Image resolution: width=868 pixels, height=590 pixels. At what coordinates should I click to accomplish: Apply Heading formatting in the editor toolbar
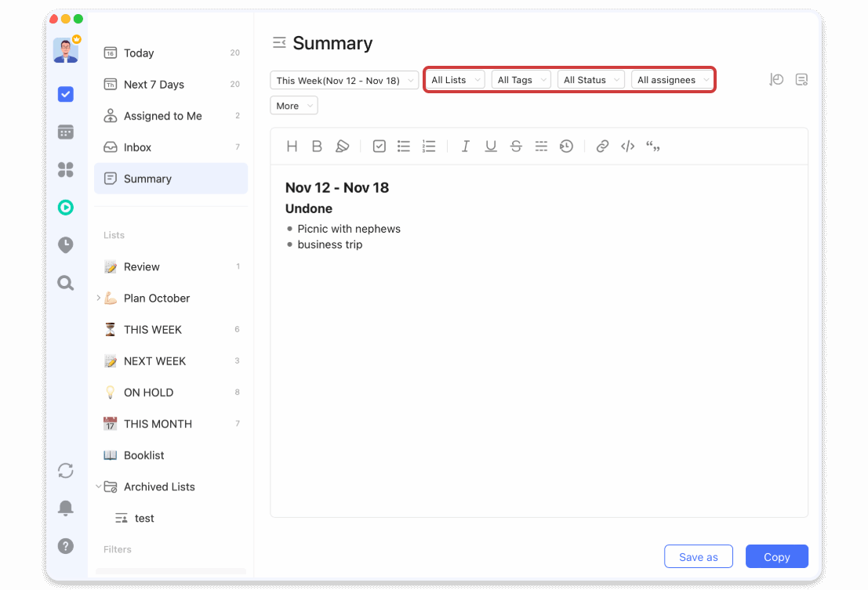(292, 146)
